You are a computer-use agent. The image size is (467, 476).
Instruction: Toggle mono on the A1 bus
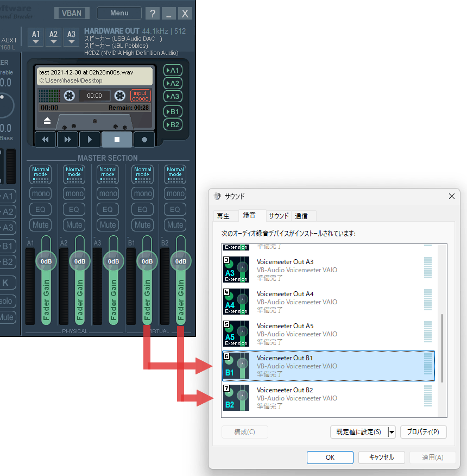tap(41, 193)
